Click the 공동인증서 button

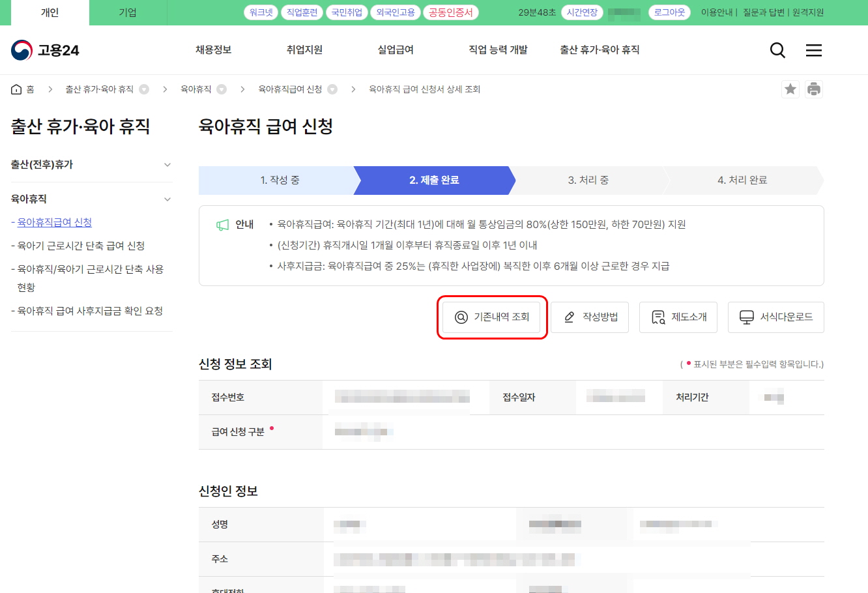pyautogui.click(x=451, y=12)
